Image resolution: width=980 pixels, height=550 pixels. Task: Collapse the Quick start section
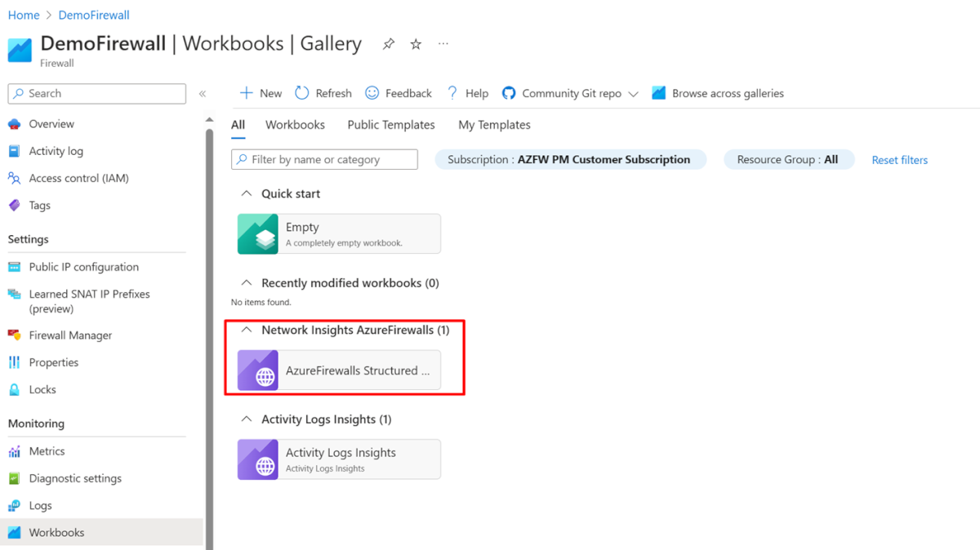pyautogui.click(x=247, y=193)
